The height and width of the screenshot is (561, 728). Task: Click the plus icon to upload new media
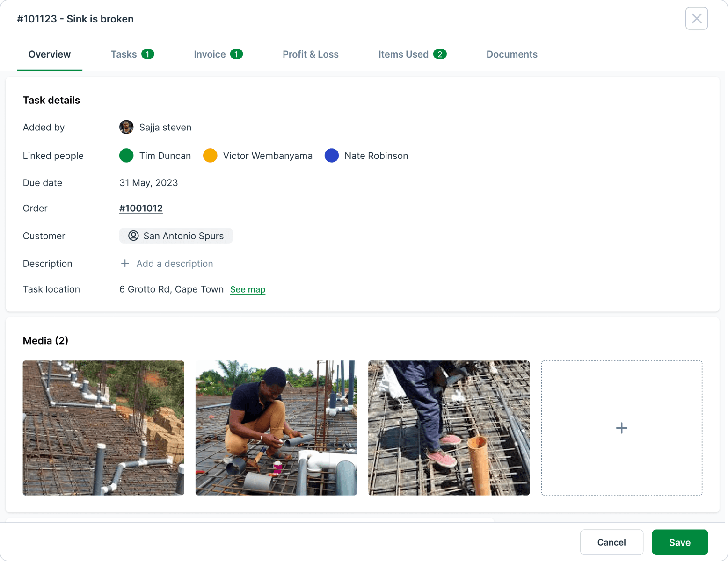tap(621, 427)
